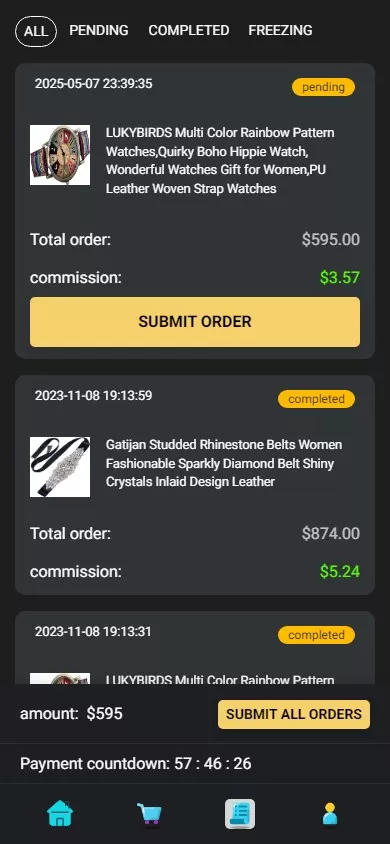Open LUKYBIRDS watch title in pending order
The height and width of the screenshot is (844, 390).
pos(220,160)
